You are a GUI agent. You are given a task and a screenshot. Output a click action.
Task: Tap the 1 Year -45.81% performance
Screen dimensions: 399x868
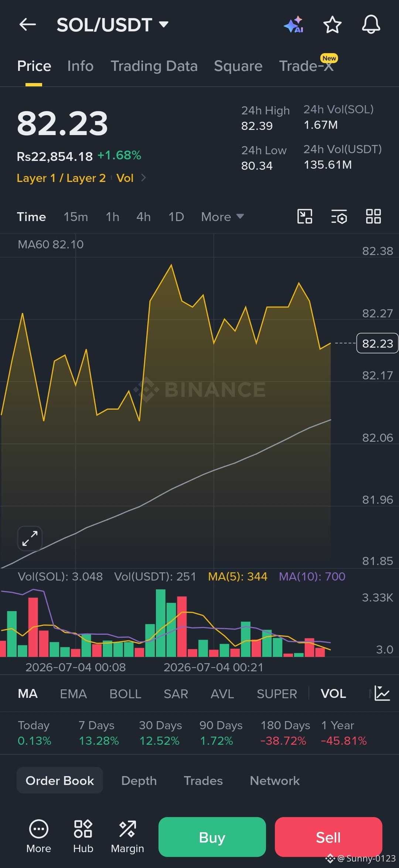(344, 733)
